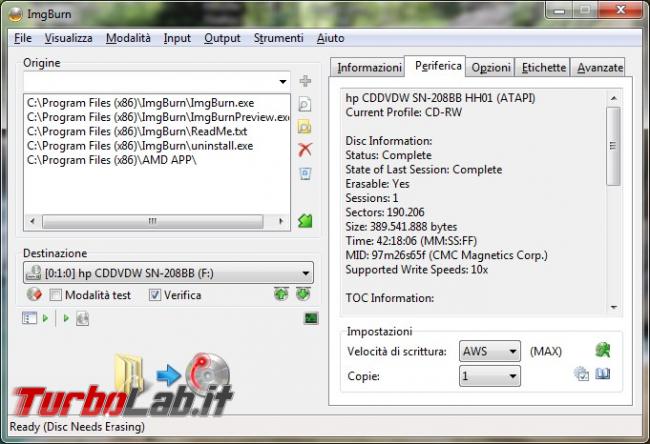Click the green eject tray up-arrow icon

(x=281, y=294)
